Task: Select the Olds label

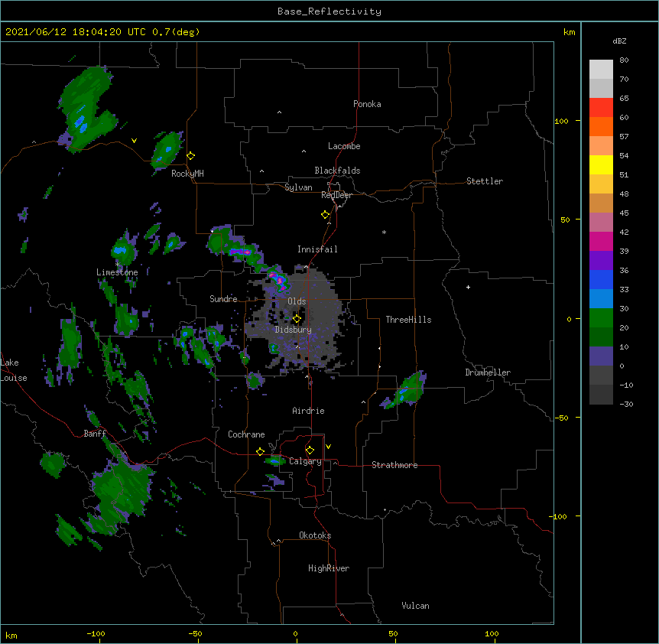Action: [x=297, y=301]
